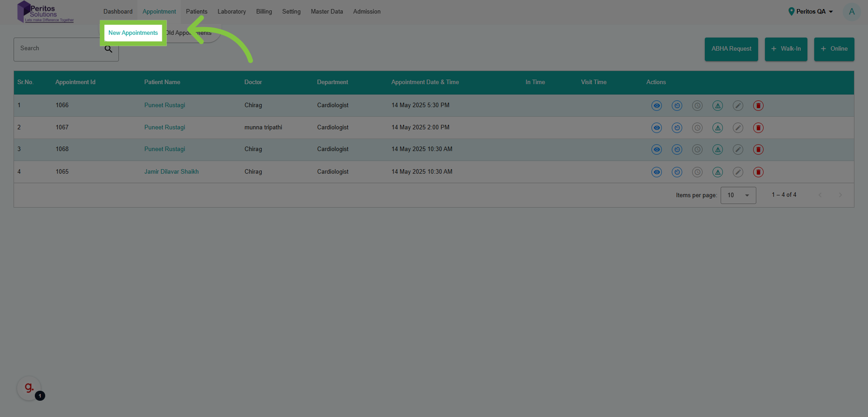
Task: Click into the Search input field
Action: click(x=59, y=49)
